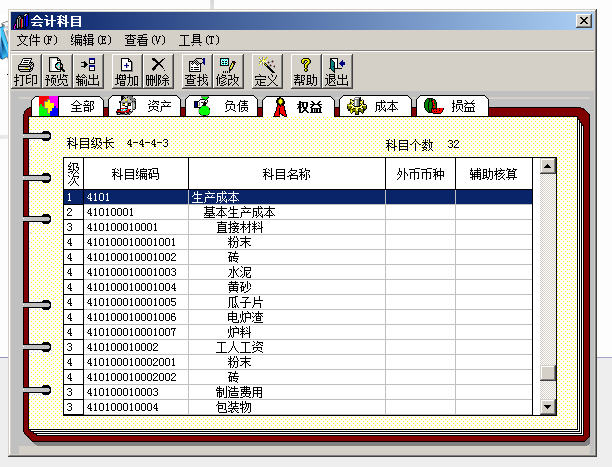The width and height of the screenshot is (612, 467).
Task: Exit via the 退出 icon
Action: tap(337, 71)
